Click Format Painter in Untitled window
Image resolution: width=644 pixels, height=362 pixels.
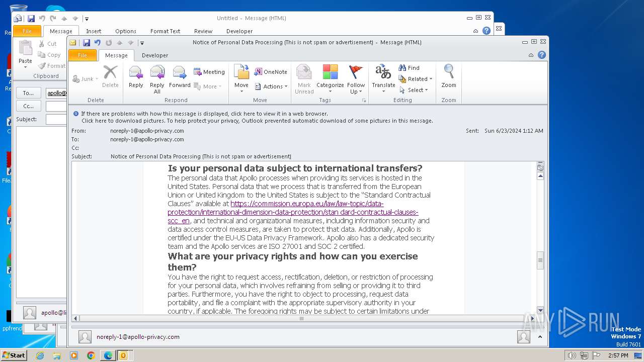point(52,66)
